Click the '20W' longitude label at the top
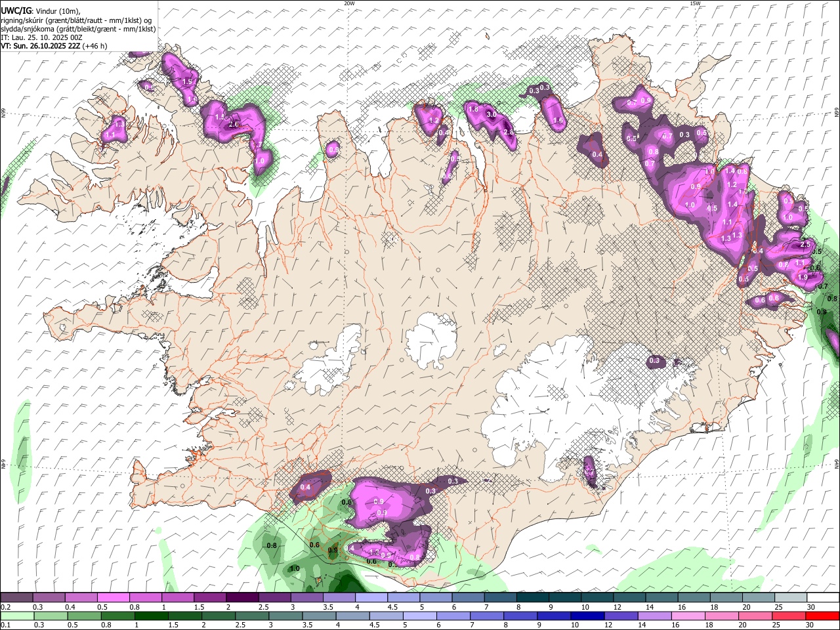Image resolution: width=840 pixels, height=630 pixels. coord(349,3)
